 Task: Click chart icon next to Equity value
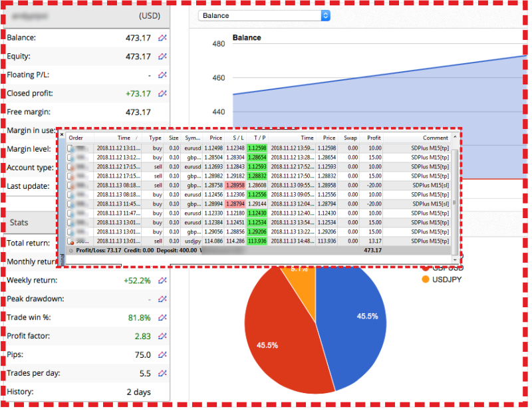click(x=162, y=57)
